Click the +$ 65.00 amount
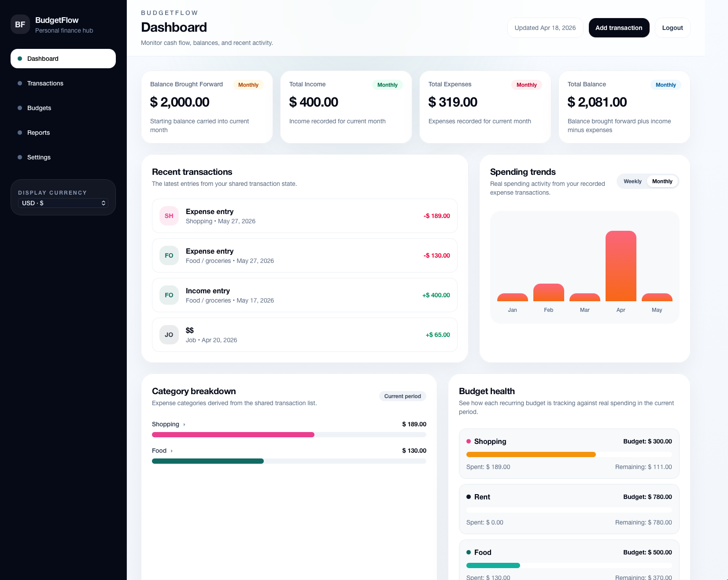The image size is (728, 580). coord(438,335)
